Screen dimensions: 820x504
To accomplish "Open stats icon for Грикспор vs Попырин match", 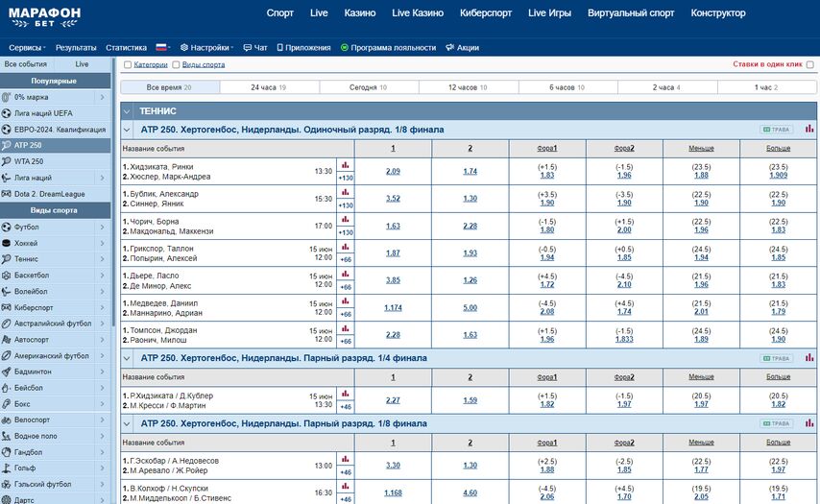I will point(345,247).
